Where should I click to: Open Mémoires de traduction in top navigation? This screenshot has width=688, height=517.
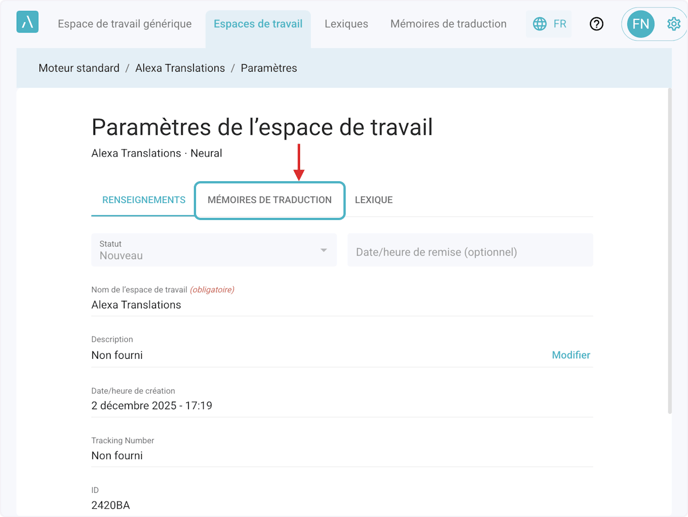448,24
